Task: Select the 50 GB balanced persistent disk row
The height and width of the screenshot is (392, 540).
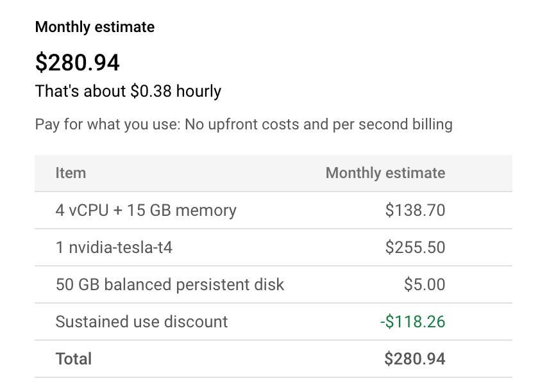Action: [x=170, y=284]
